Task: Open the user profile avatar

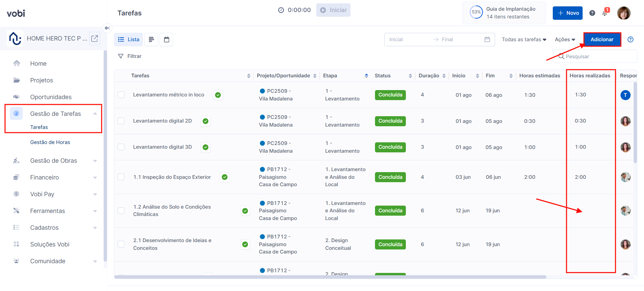Action: (x=624, y=13)
